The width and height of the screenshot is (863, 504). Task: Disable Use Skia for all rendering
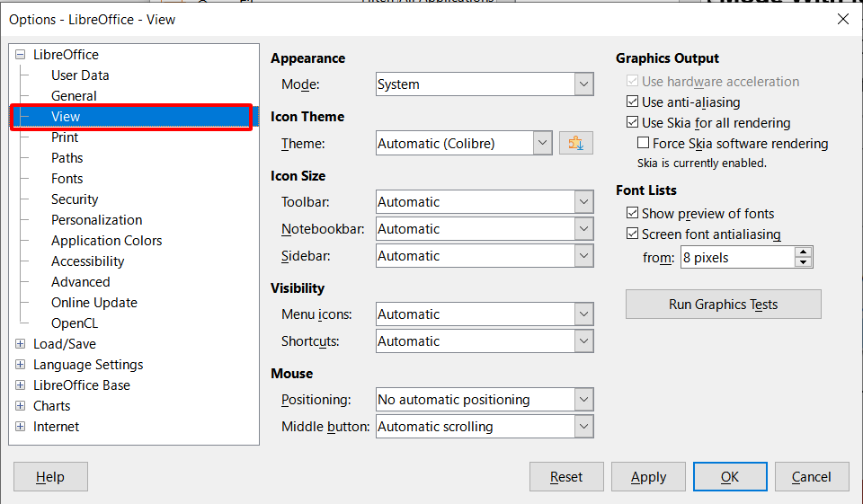coord(633,123)
